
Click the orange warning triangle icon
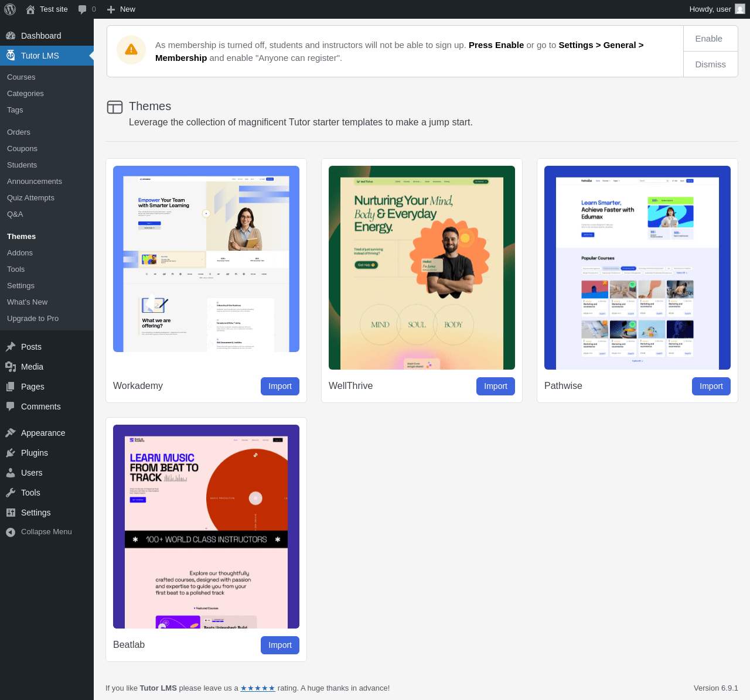point(131,50)
